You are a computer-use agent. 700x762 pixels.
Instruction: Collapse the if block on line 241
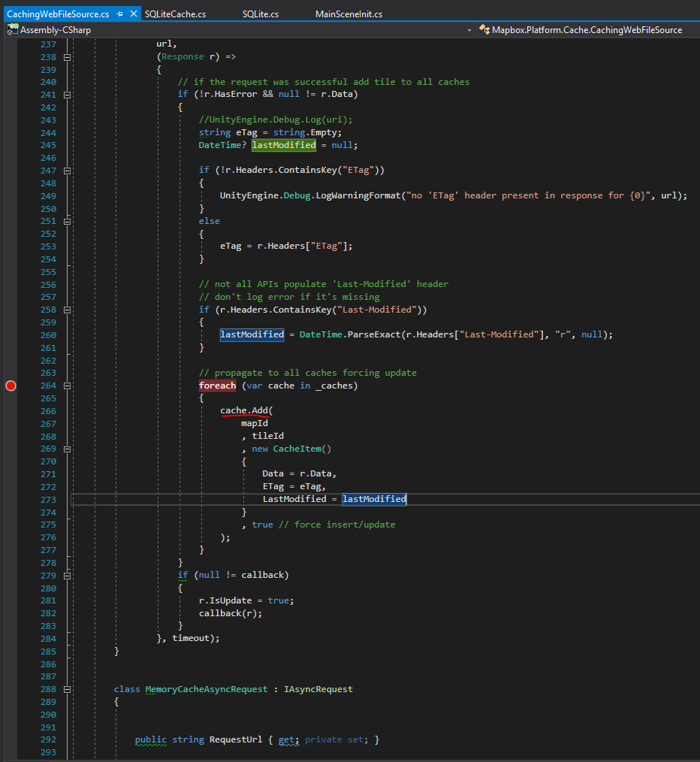pyautogui.click(x=67, y=94)
